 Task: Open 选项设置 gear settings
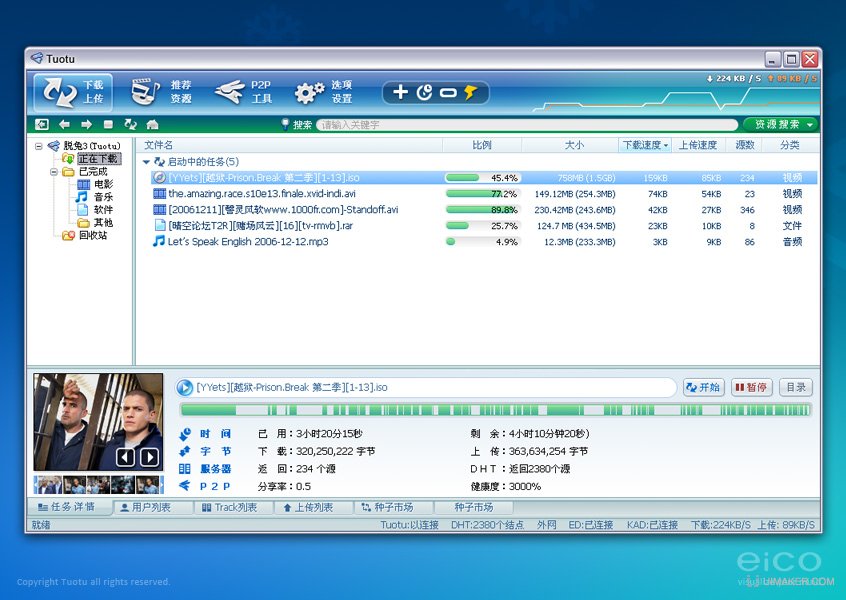coord(323,92)
